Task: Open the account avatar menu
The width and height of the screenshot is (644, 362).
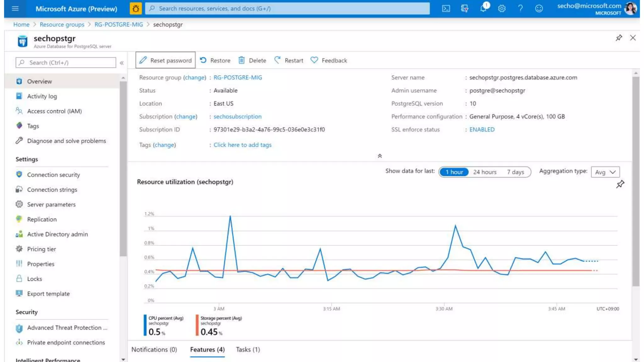Action: [x=630, y=8]
